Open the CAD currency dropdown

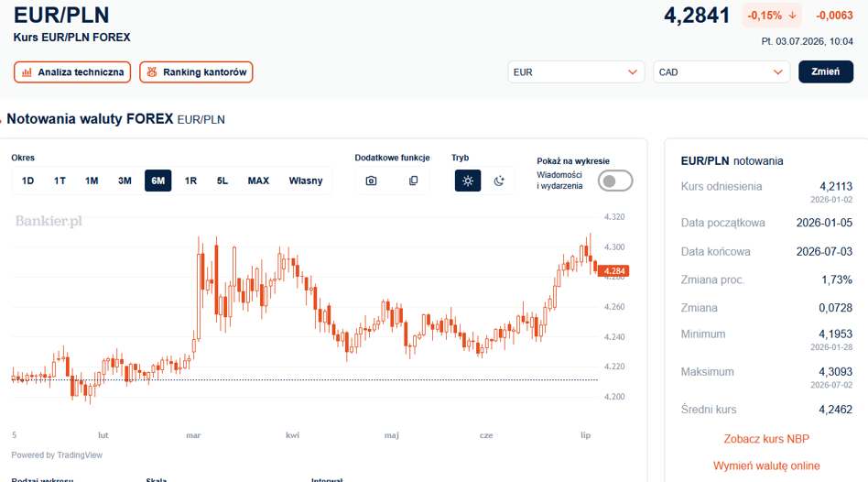722,72
